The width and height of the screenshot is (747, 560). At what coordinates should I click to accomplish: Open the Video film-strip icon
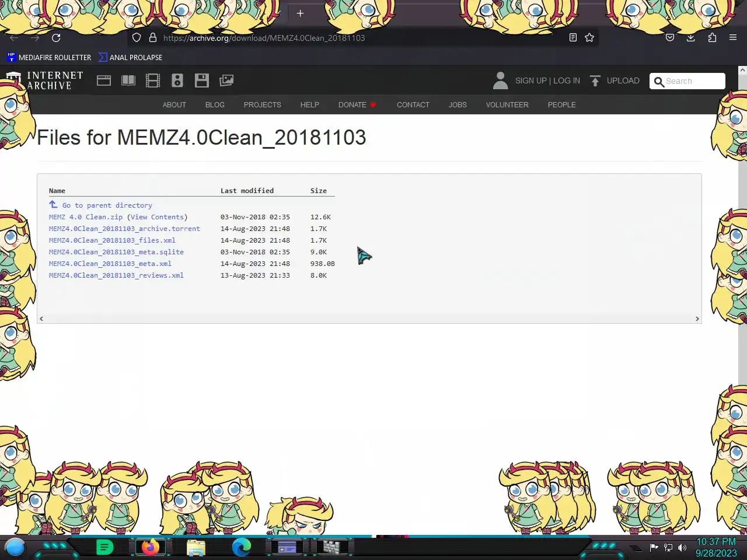click(153, 80)
